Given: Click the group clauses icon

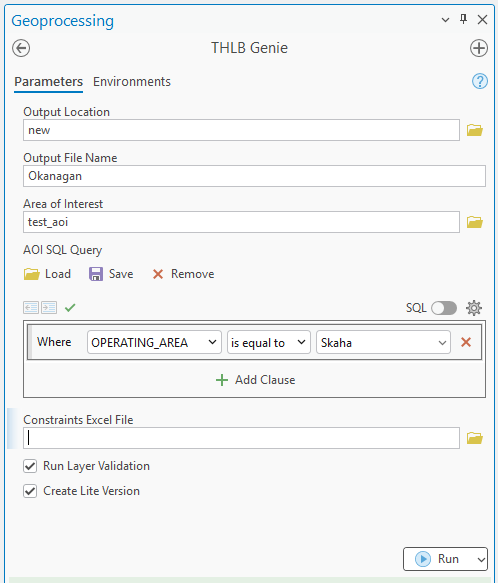Looking at the screenshot, I should [x=49, y=307].
